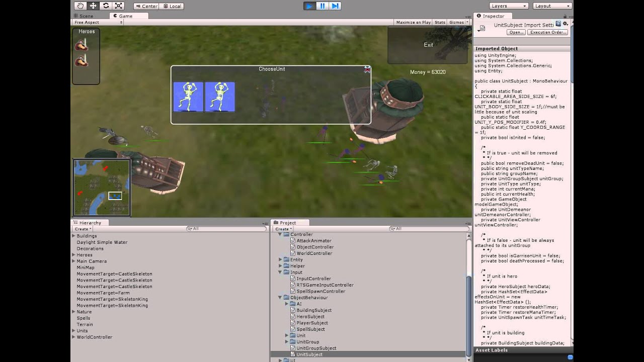The width and height of the screenshot is (644, 362).
Task: Toggle the Stats overlay
Action: tap(440, 22)
